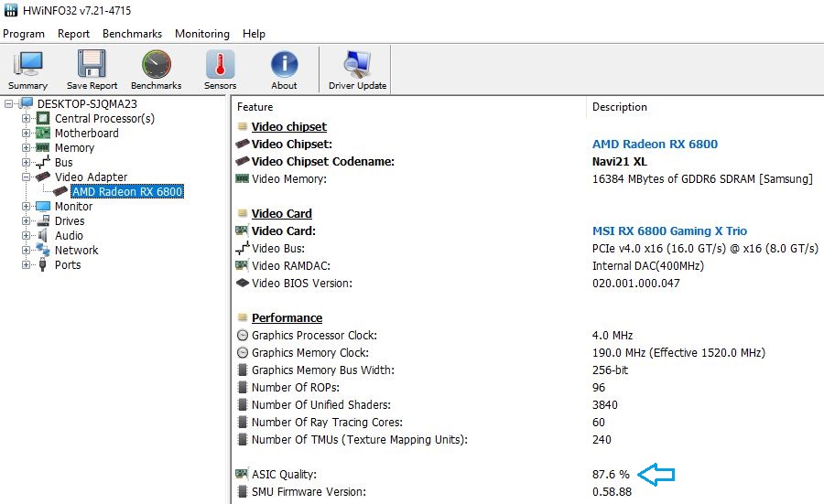Click the Drives icon in tree
Screen dimensions: 824x504
pos(43,221)
